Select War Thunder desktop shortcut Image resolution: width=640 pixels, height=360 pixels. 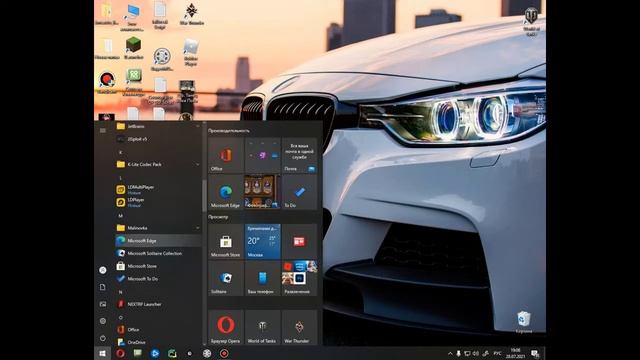pyautogui.click(x=191, y=14)
